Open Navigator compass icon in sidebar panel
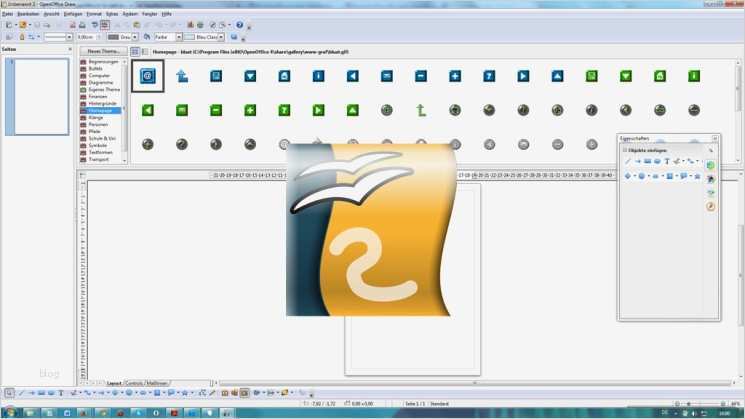This screenshot has width=745, height=419. click(710, 206)
